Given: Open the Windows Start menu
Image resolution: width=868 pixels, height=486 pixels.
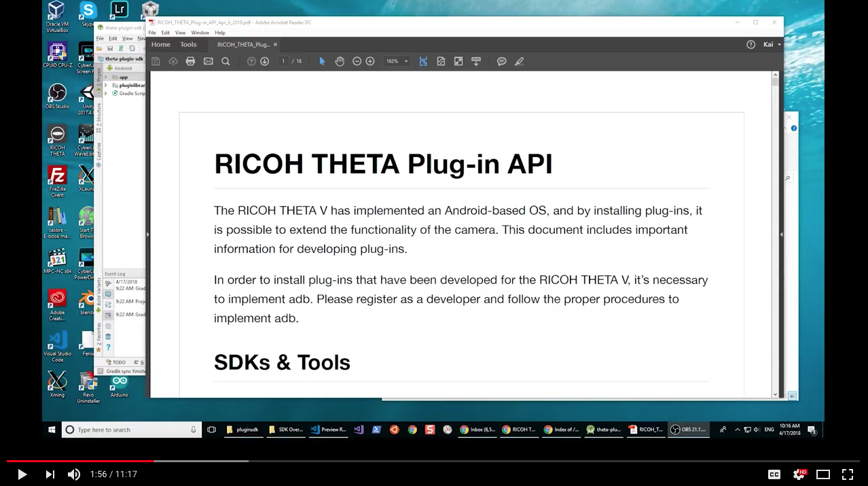Looking at the screenshot, I should (x=52, y=430).
